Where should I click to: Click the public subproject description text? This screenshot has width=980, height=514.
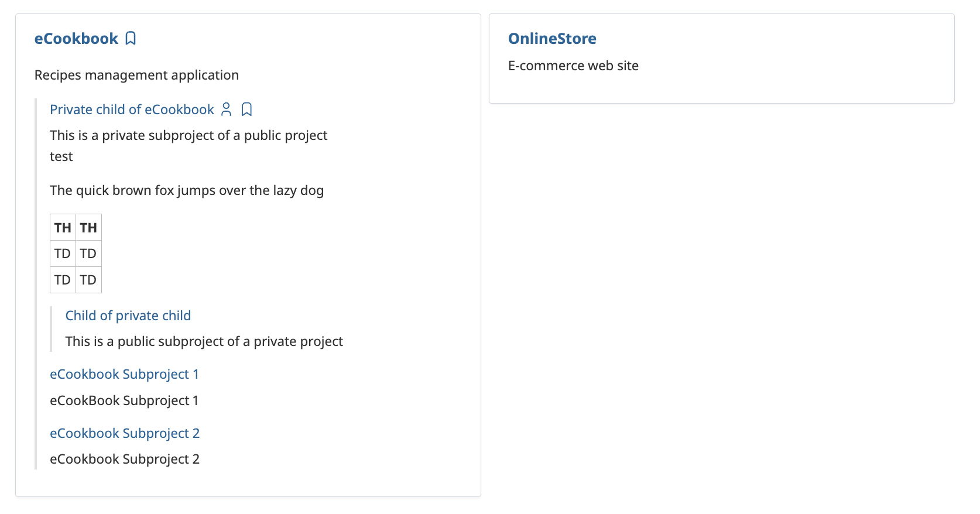point(204,341)
